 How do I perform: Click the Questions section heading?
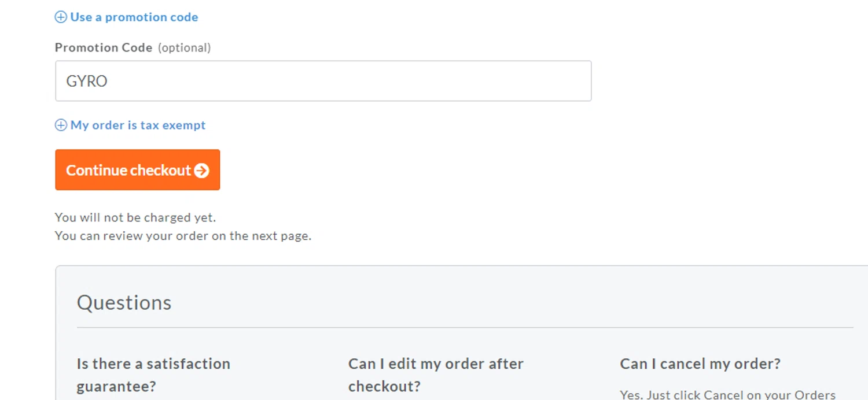[x=124, y=303]
